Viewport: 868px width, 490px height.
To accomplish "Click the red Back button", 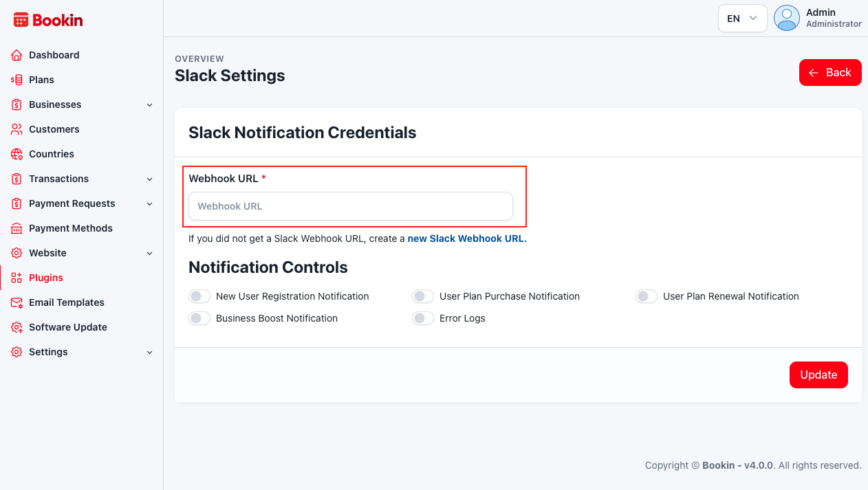I will (830, 73).
